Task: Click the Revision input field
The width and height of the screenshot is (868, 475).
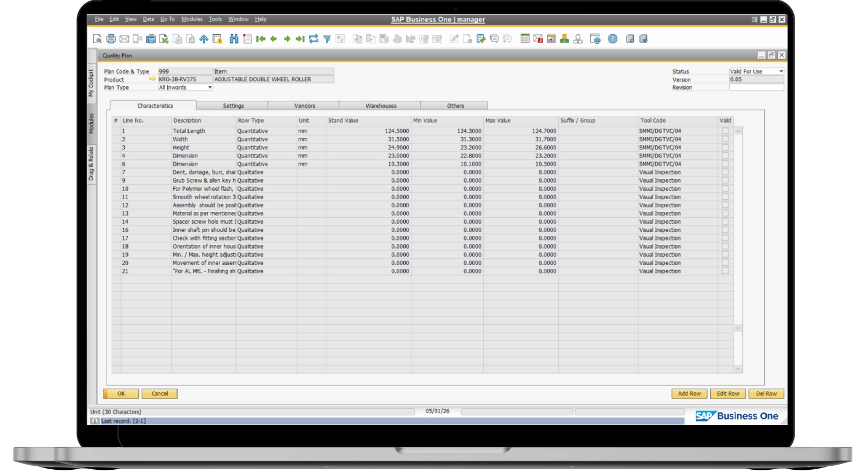Action: [x=756, y=87]
